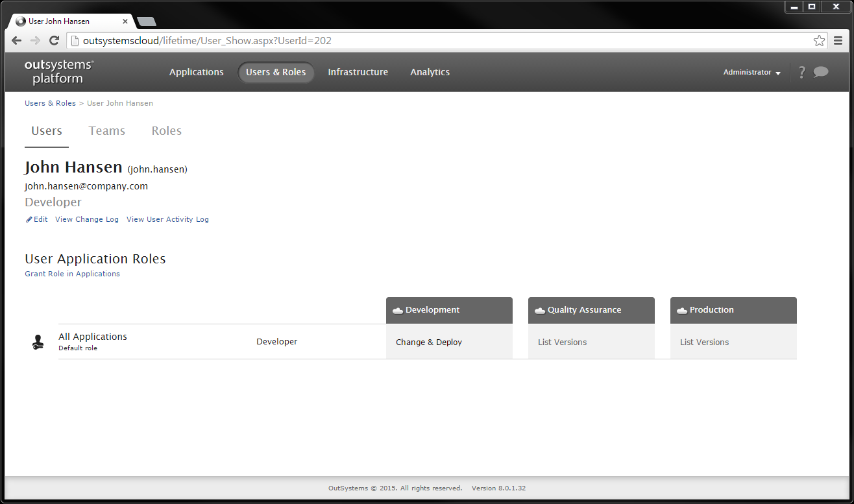Expand the Administrator dropdown menu
The width and height of the screenshot is (854, 504).
pyautogui.click(x=751, y=73)
